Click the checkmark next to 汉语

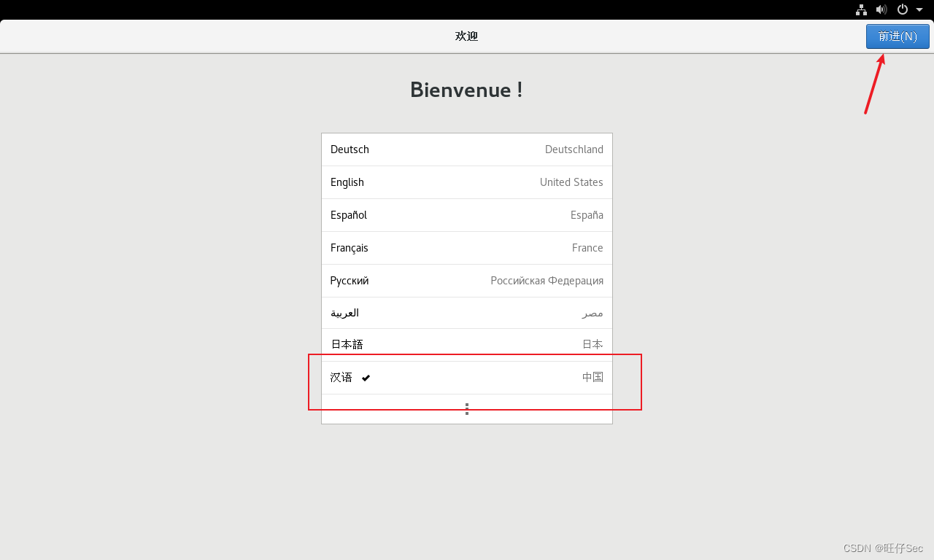[x=366, y=378]
